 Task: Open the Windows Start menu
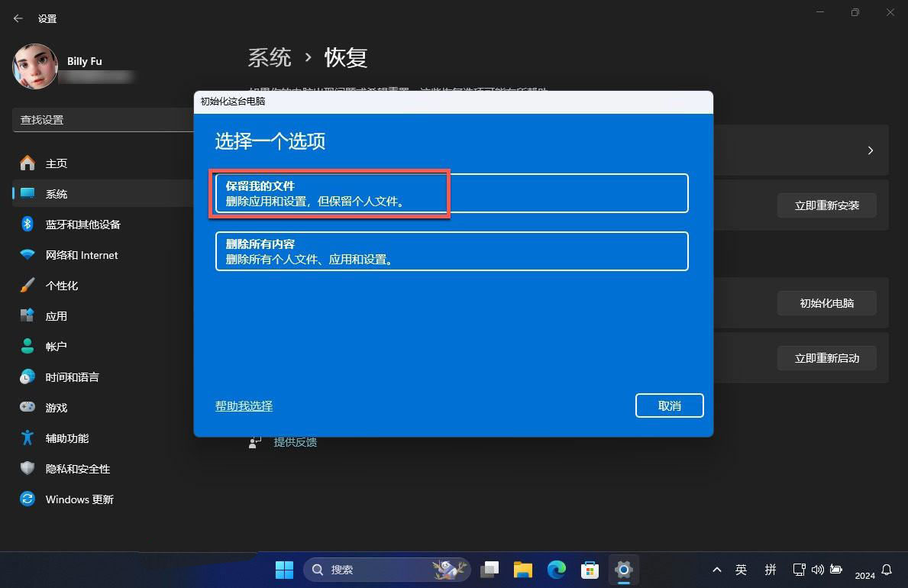(284, 570)
